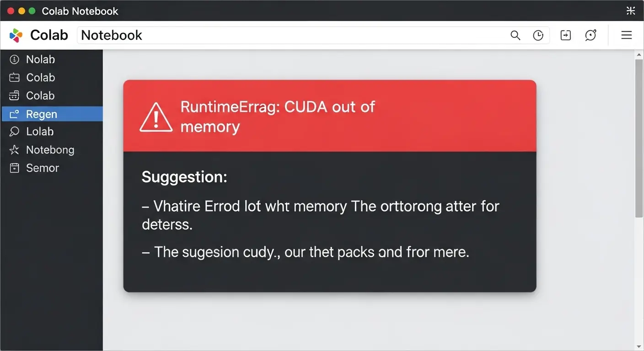Click the scroll up arrow

tap(639, 55)
